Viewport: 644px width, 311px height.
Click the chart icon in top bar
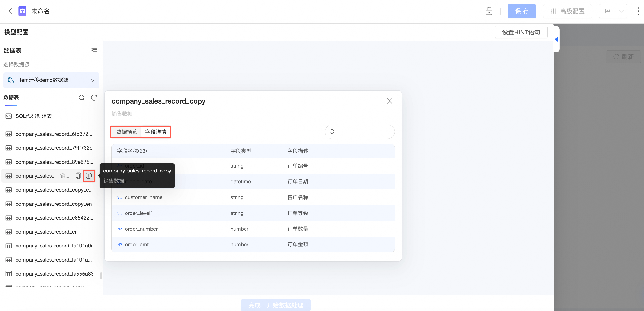point(607,11)
